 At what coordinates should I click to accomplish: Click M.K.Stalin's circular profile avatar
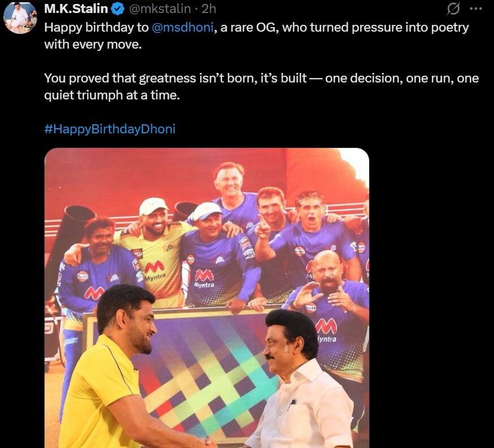19,17
